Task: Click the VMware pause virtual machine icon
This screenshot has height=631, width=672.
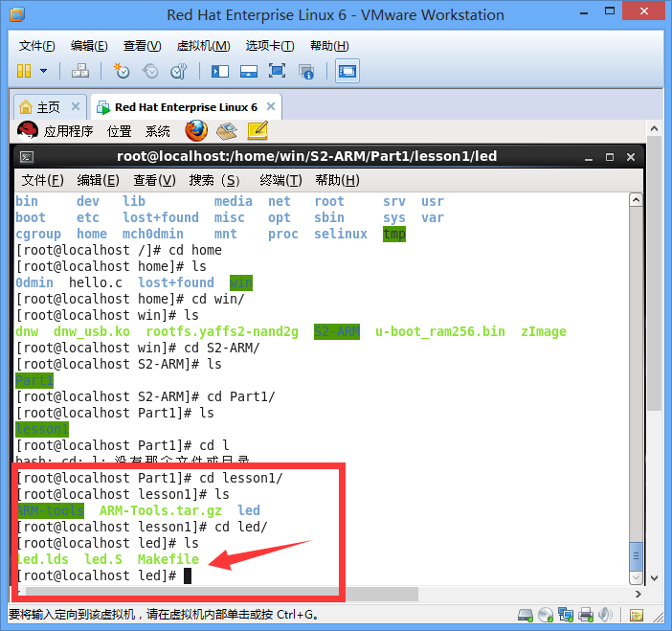Action: point(24,71)
